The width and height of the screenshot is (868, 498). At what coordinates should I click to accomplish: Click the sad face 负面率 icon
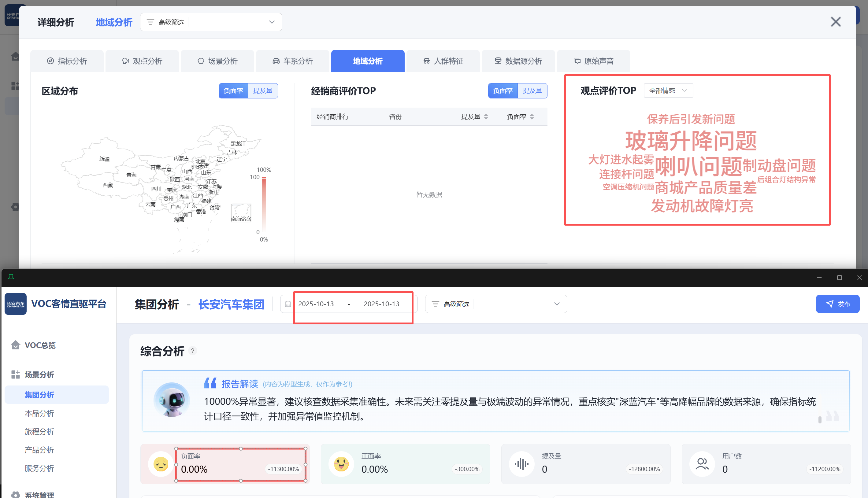point(161,464)
